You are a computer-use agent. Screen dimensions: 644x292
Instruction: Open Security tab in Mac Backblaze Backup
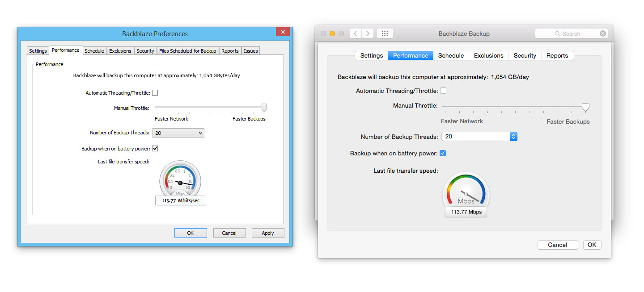[x=525, y=55]
